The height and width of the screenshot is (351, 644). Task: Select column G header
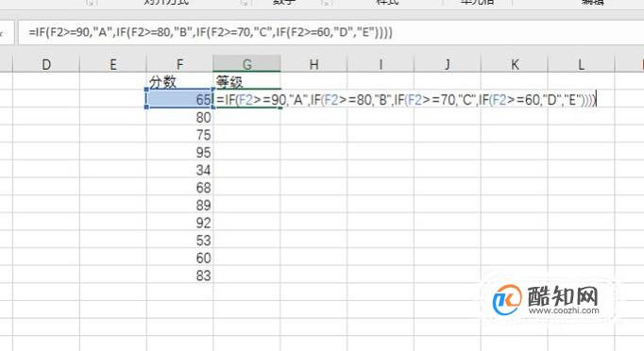pyautogui.click(x=246, y=64)
